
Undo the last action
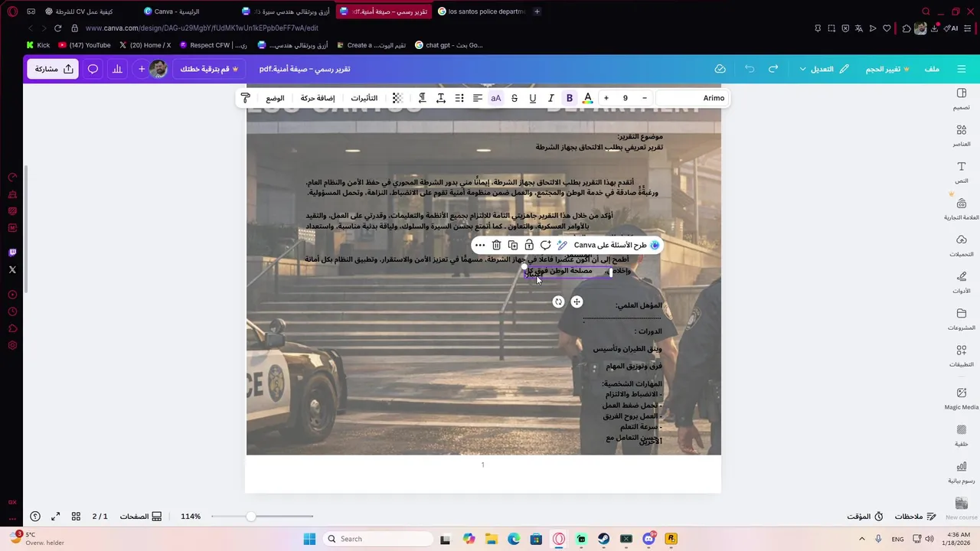[750, 69]
